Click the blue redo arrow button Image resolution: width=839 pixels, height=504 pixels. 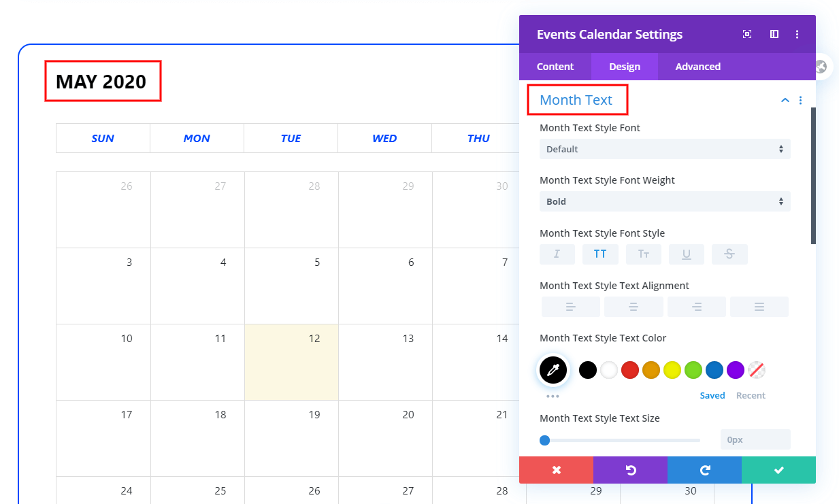click(x=704, y=470)
